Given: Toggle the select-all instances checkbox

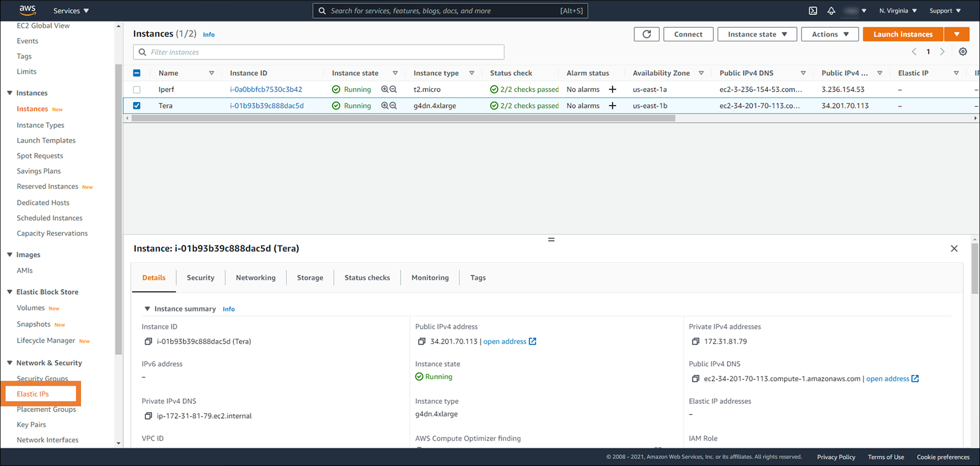Looking at the screenshot, I should [x=137, y=73].
